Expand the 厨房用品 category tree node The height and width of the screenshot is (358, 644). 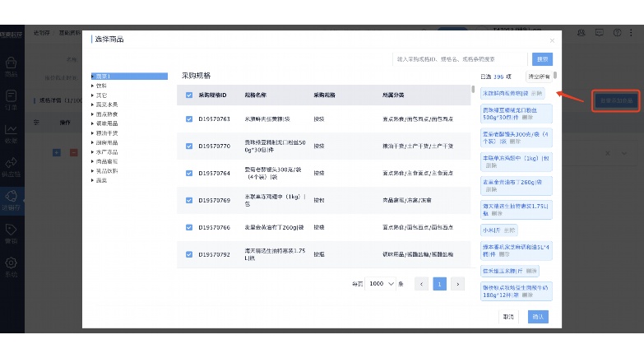tap(93, 142)
